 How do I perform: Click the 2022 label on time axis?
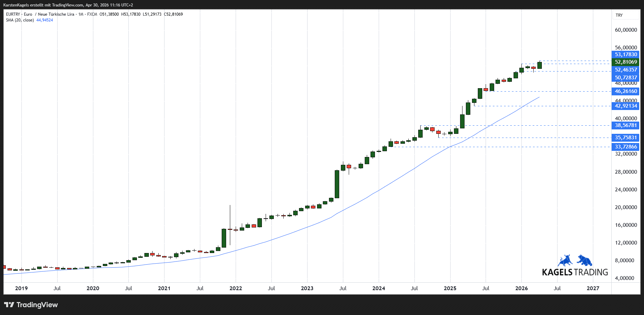click(236, 288)
